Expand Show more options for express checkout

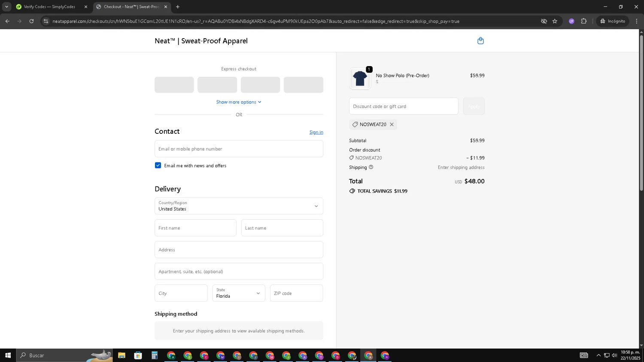[239, 102]
